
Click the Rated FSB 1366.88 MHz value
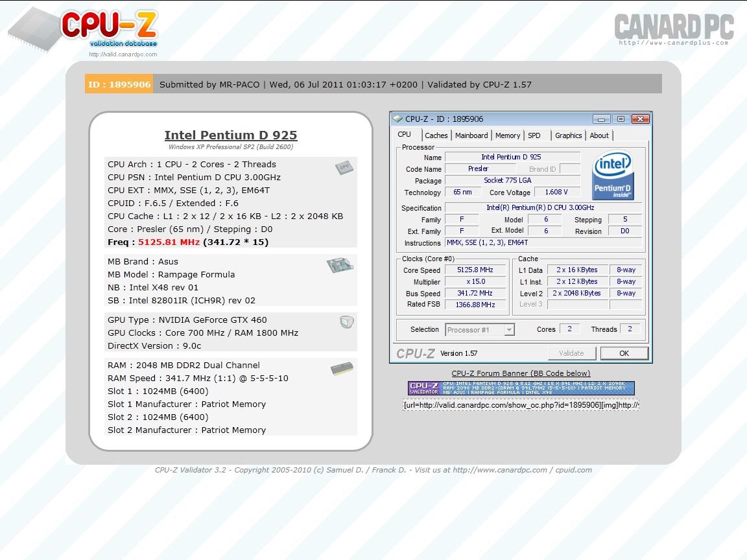475,305
